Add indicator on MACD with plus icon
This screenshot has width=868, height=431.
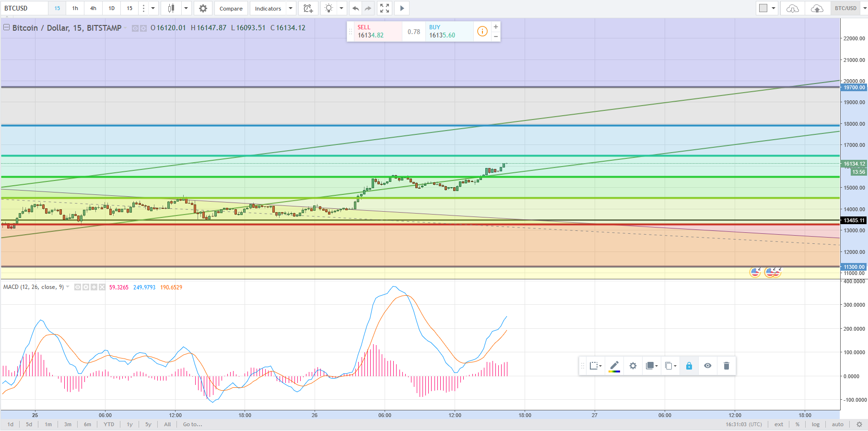pos(94,287)
